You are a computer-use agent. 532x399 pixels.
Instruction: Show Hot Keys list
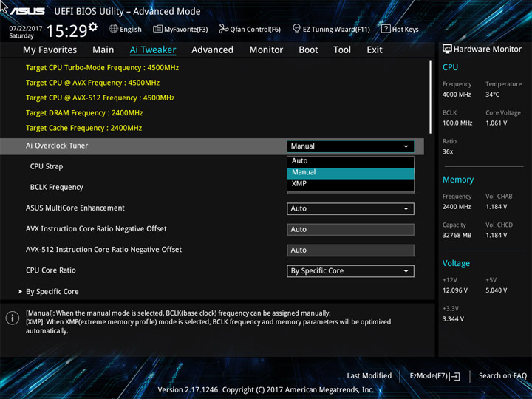pos(405,30)
